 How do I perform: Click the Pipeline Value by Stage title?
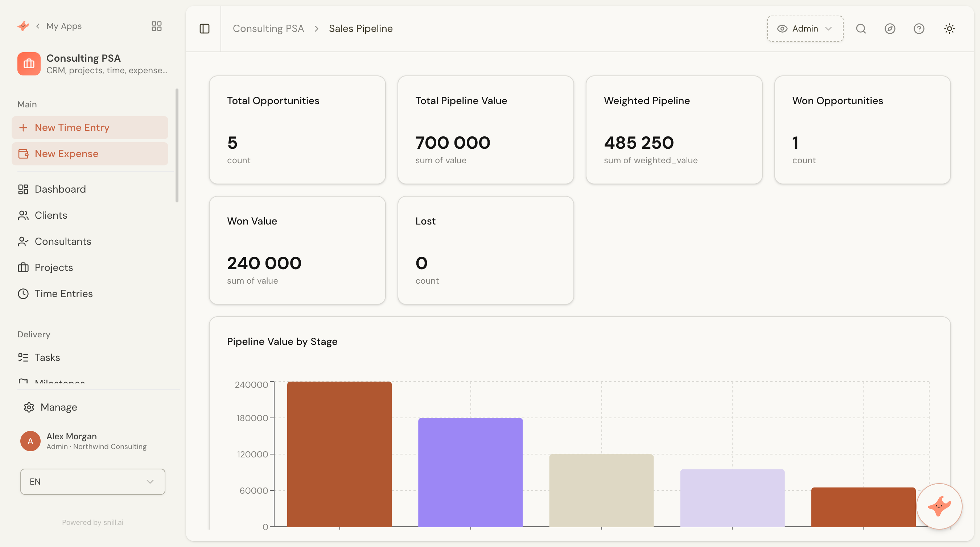click(x=282, y=342)
